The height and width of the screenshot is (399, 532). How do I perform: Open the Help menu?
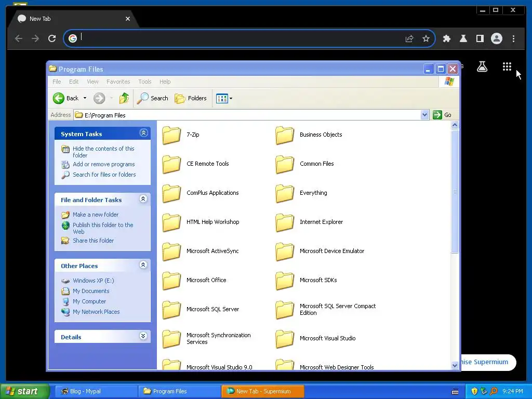pos(165,82)
